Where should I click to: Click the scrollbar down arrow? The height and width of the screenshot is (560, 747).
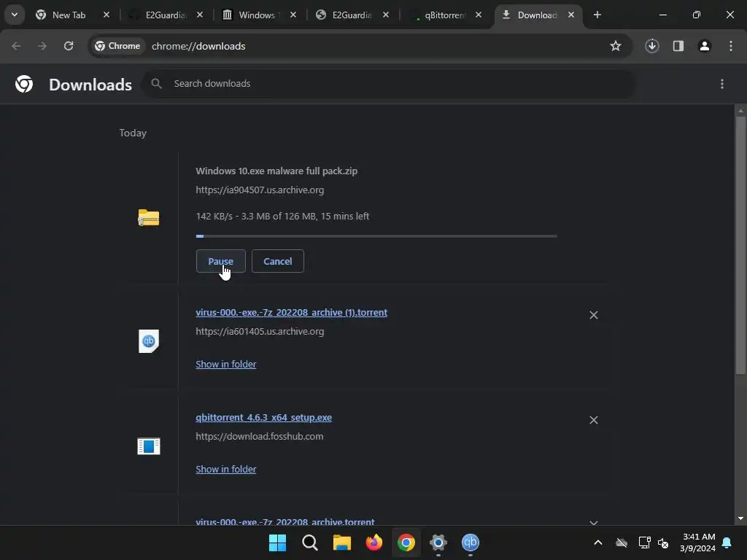click(x=740, y=518)
